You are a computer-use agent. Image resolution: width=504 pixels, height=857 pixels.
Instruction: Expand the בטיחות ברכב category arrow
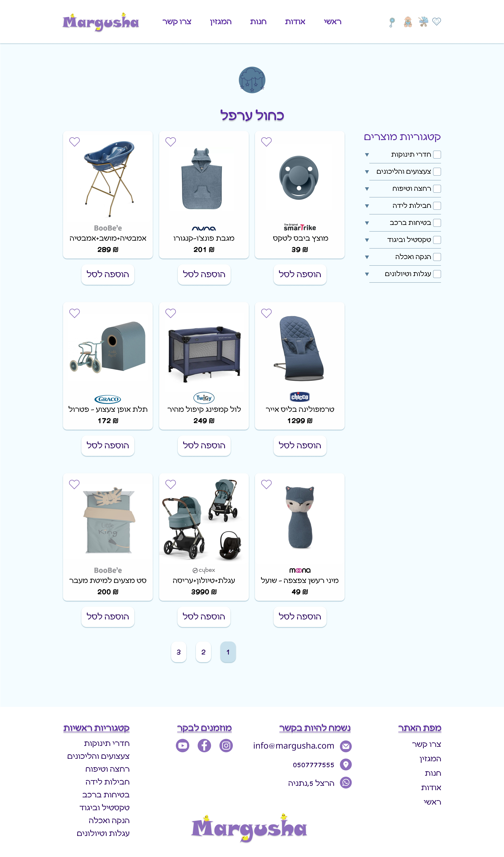pos(367,223)
